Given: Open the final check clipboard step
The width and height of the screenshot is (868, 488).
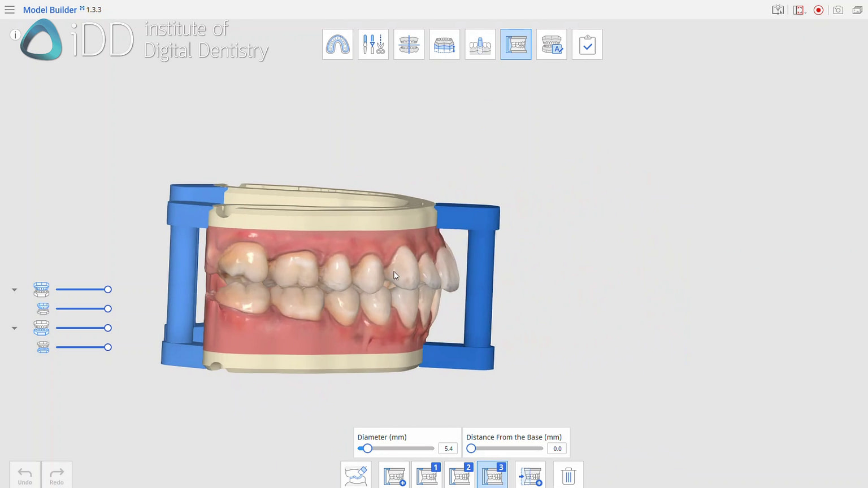Looking at the screenshot, I should coord(587,44).
